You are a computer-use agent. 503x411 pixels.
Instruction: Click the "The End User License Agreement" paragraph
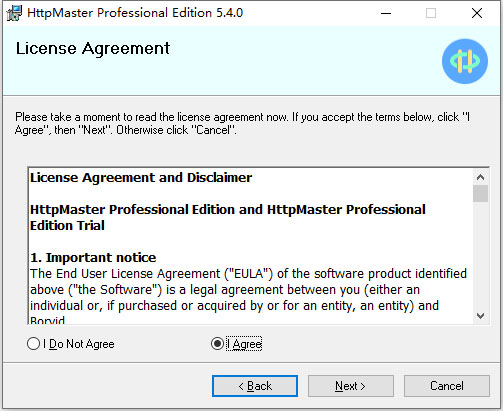coord(248,297)
